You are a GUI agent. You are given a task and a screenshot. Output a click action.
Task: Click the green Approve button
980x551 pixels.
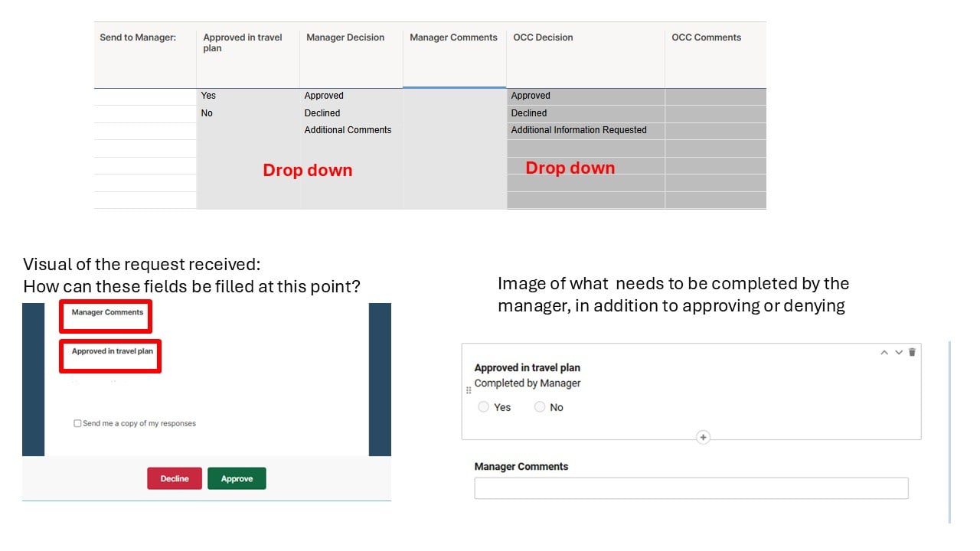(237, 478)
